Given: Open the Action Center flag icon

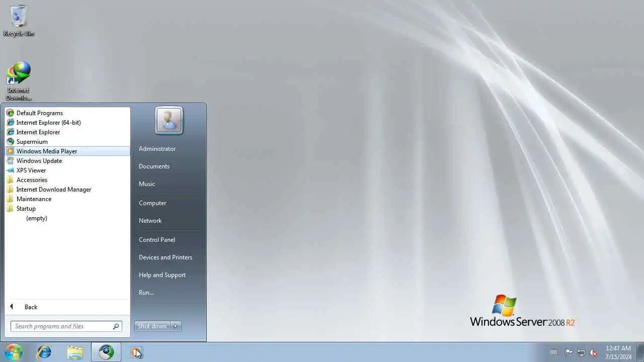Looking at the screenshot, I should (x=569, y=352).
